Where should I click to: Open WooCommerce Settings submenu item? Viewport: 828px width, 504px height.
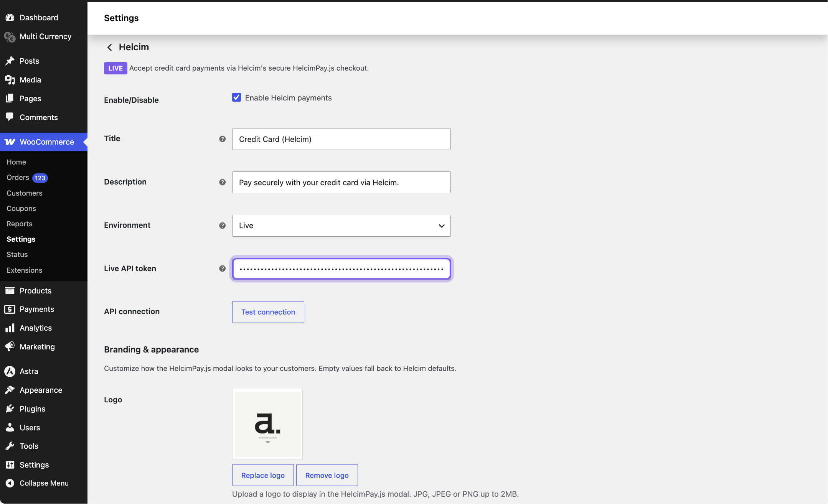pos(21,239)
